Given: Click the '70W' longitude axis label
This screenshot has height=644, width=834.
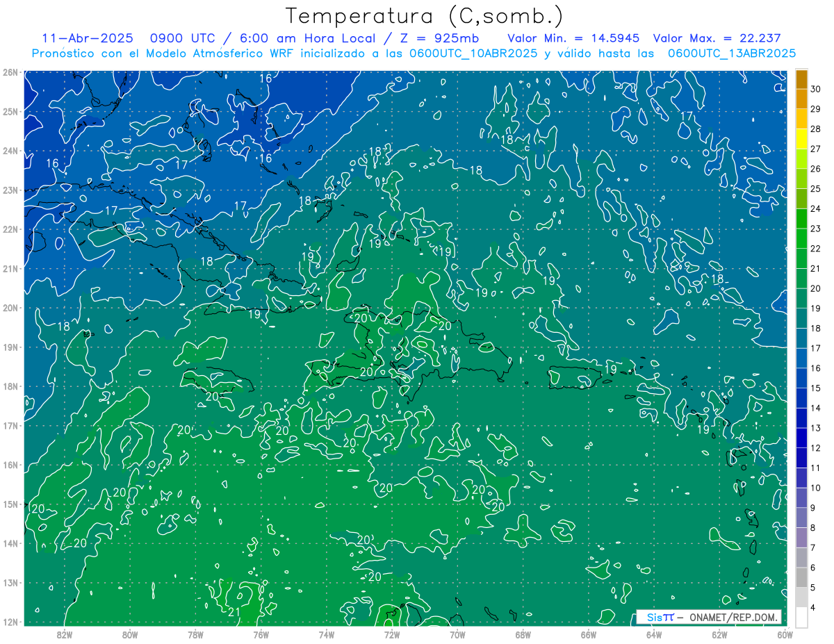Looking at the screenshot, I should [x=457, y=635].
